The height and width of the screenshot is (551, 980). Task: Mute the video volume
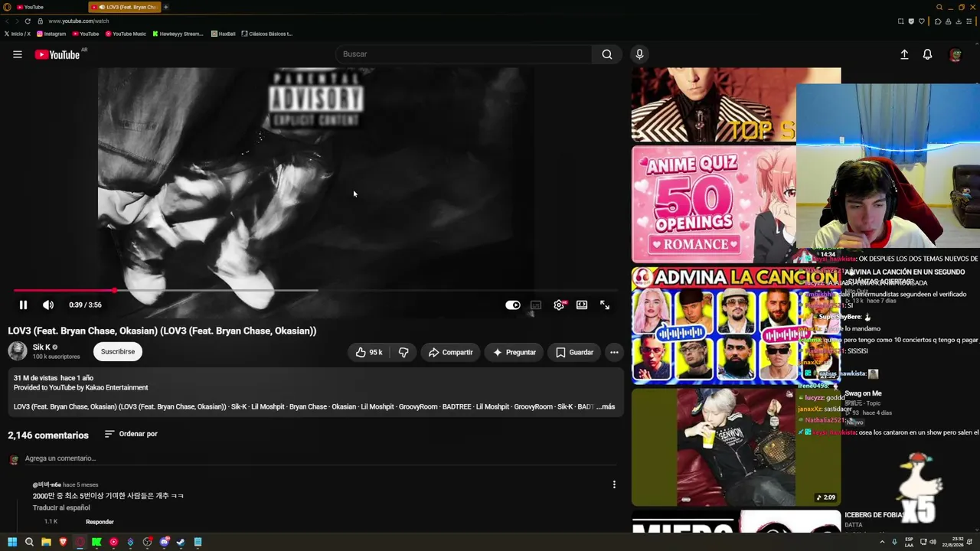pos(48,305)
